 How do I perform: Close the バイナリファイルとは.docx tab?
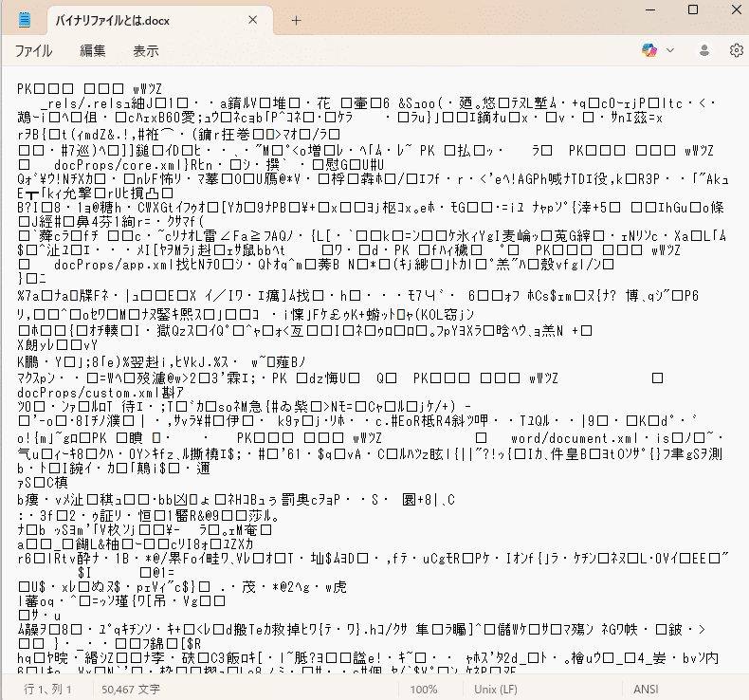coord(253,20)
